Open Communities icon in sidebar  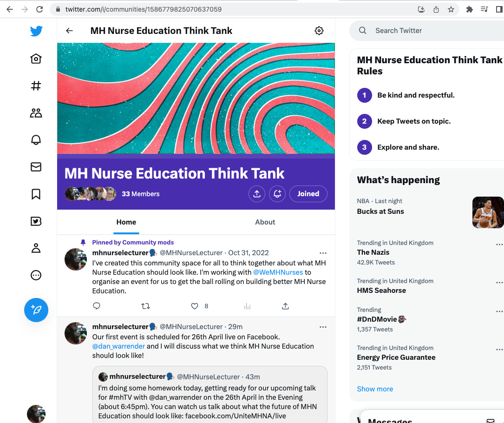tap(36, 113)
